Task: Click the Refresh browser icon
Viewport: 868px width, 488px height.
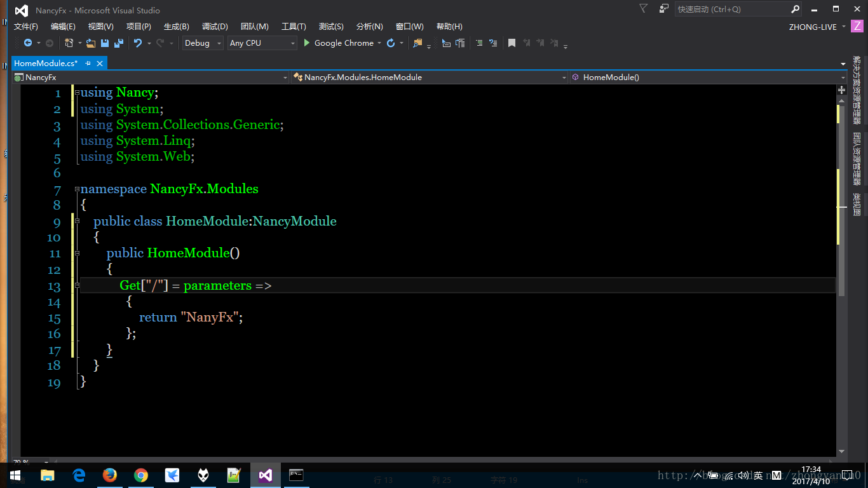Action: click(x=391, y=43)
